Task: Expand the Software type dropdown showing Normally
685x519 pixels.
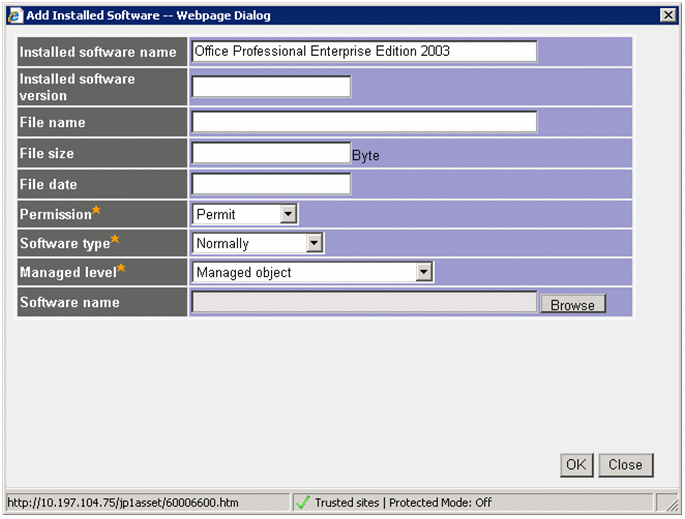Action: coord(258,243)
